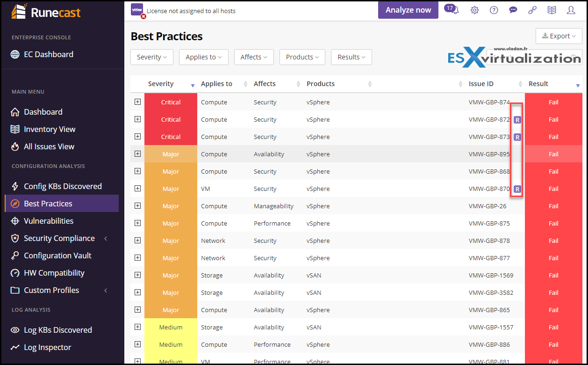Click Analyze now button
This screenshot has height=365, width=588.
point(408,10)
